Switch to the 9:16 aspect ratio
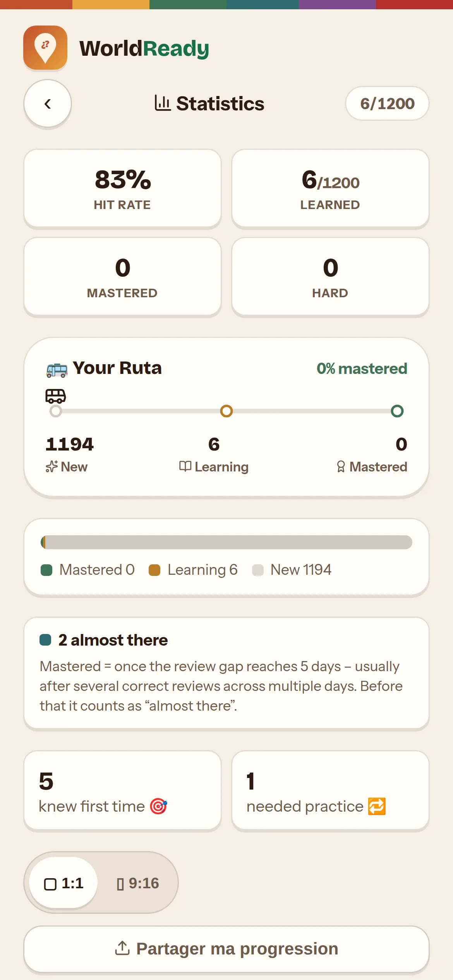This screenshot has height=980, width=453. [138, 883]
